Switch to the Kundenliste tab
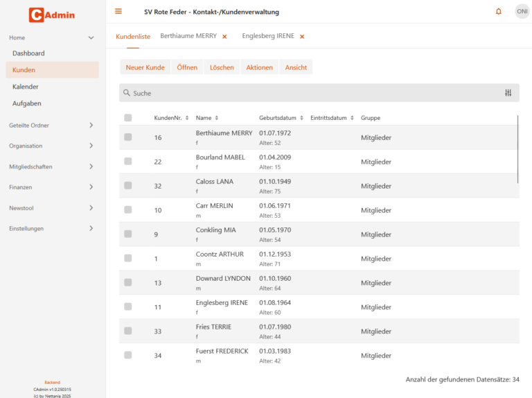The width and height of the screenshot is (532, 398). (x=133, y=36)
